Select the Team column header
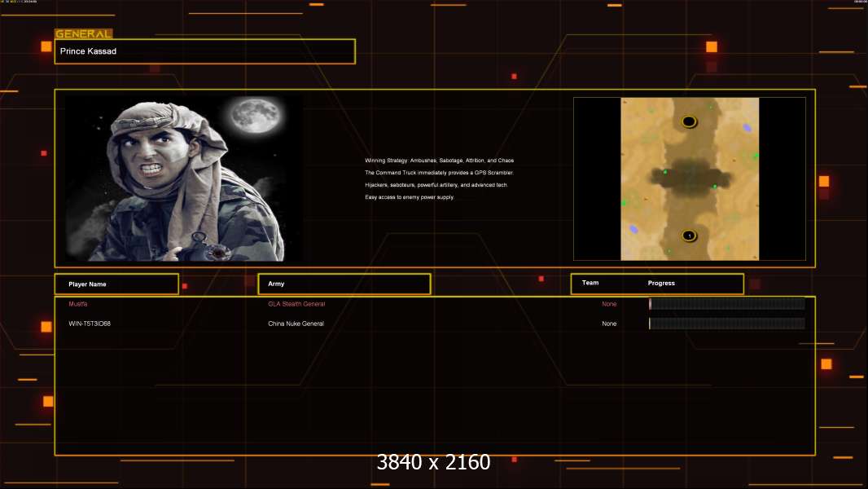This screenshot has width=868, height=489. tap(590, 283)
